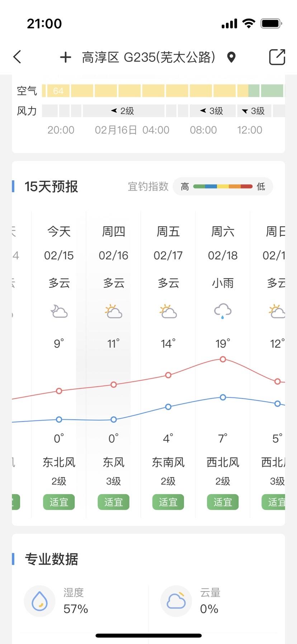Tap the 08:00 time marker
The image size is (297, 644).
point(203,130)
